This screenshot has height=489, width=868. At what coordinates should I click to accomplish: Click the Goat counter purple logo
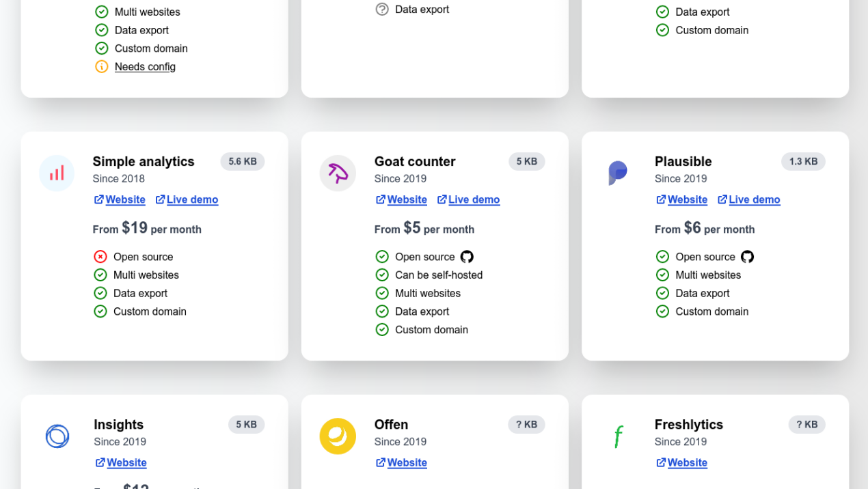click(x=338, y=173)
